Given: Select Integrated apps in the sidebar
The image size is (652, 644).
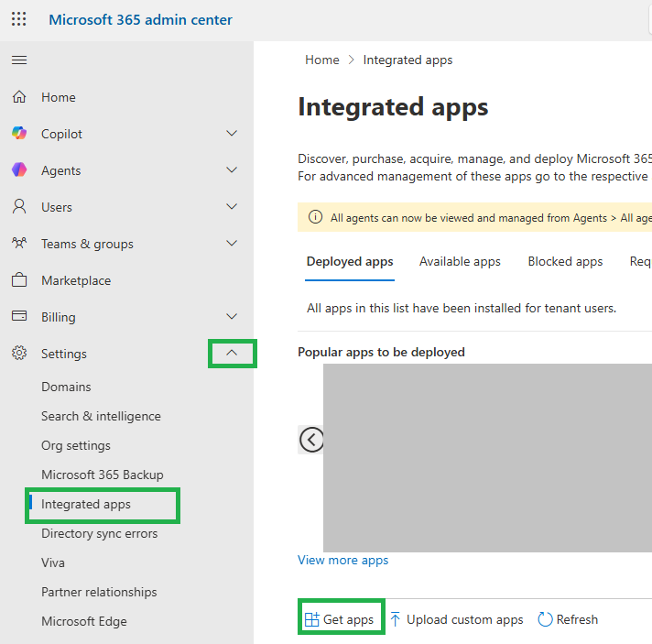Looking at the screenshot, I should pyautogui.click(x=86, y=504).
